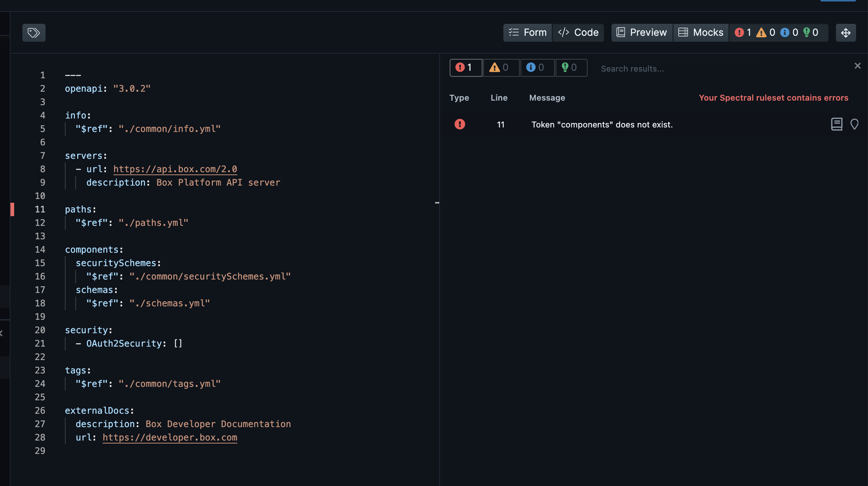Click toolbar warning count indicator
This screenshot has height=486, width=868.
click(x=765, y=33)
